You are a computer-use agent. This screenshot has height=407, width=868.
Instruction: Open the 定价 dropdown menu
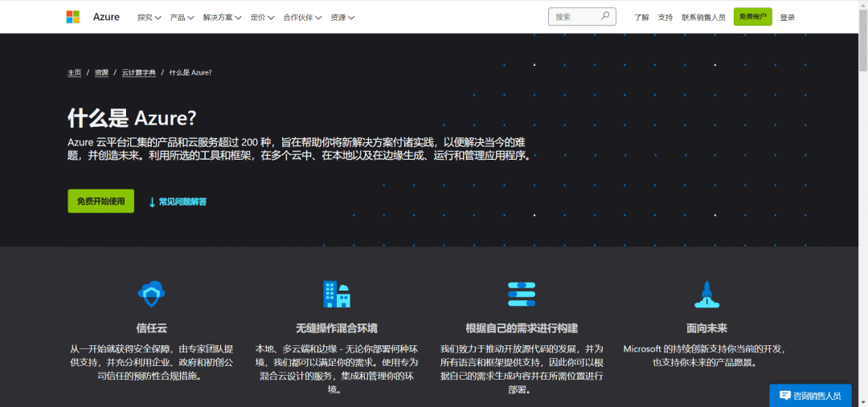(x=262, y=17)
